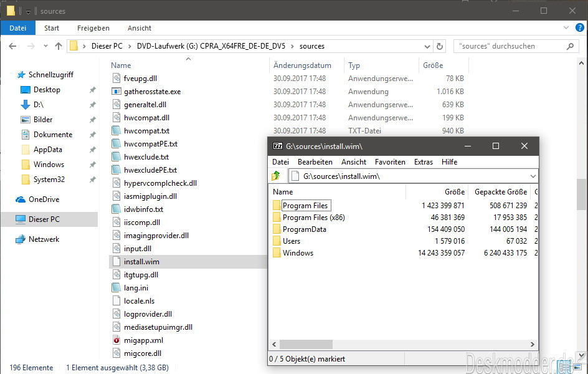Click the pin icon next to Bilder
Screen dimensions: 588x374
[x=93, y=120]
